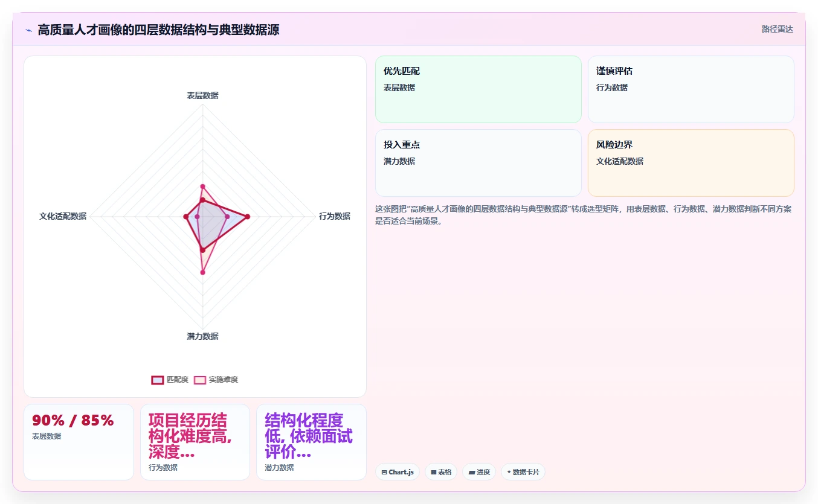Click 行为数据 under 谨慎评估

point(612,88)
